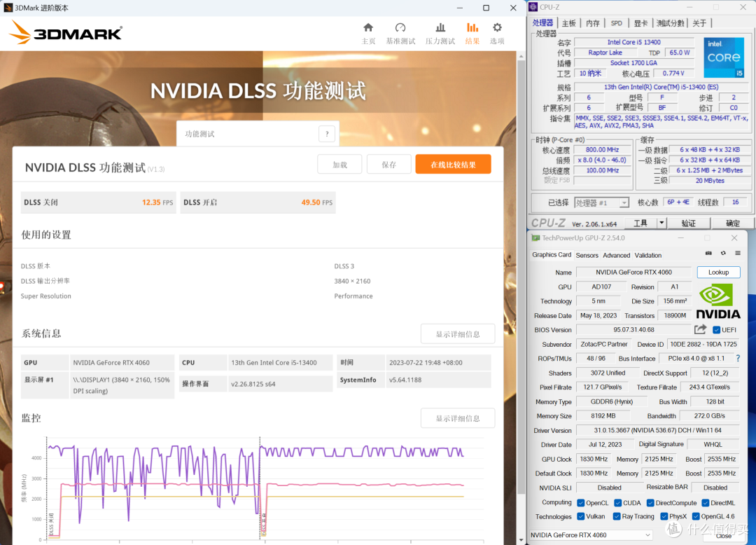Viewport: 756px width, 545px height.
Task: Click Bus Interface question mark icon
Action: pos(738,359)
